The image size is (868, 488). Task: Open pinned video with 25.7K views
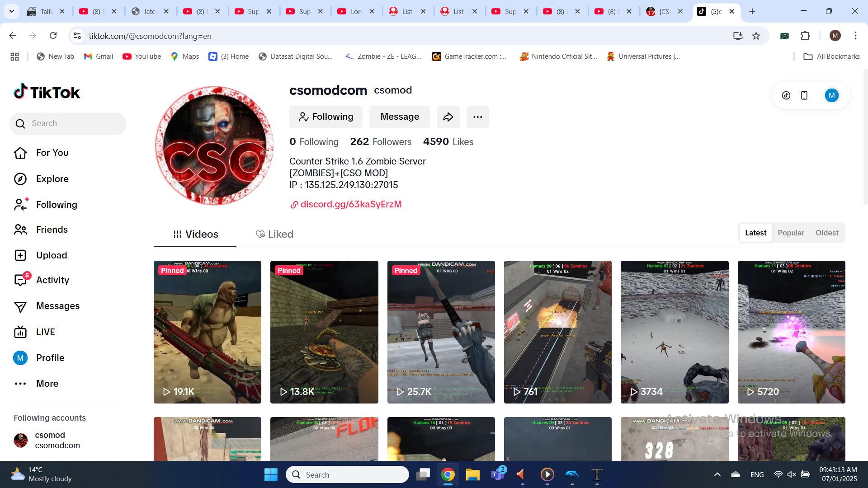441,332
